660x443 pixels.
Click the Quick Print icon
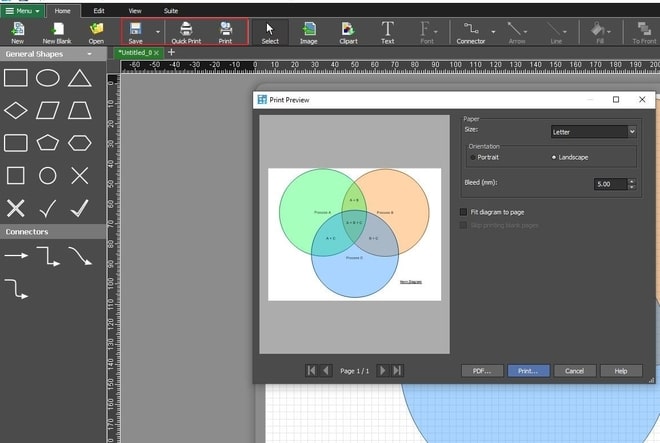(186, 33)
